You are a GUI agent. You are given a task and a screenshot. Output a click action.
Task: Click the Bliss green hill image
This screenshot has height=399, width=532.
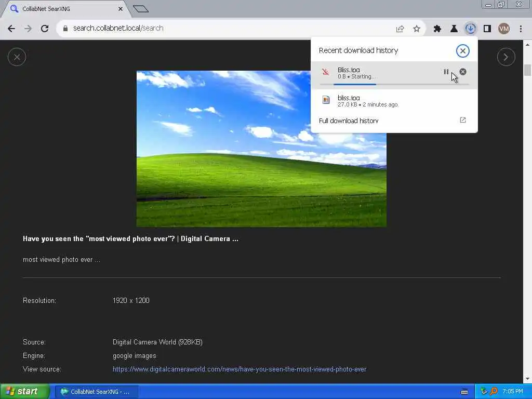click(x=261, y=149)
